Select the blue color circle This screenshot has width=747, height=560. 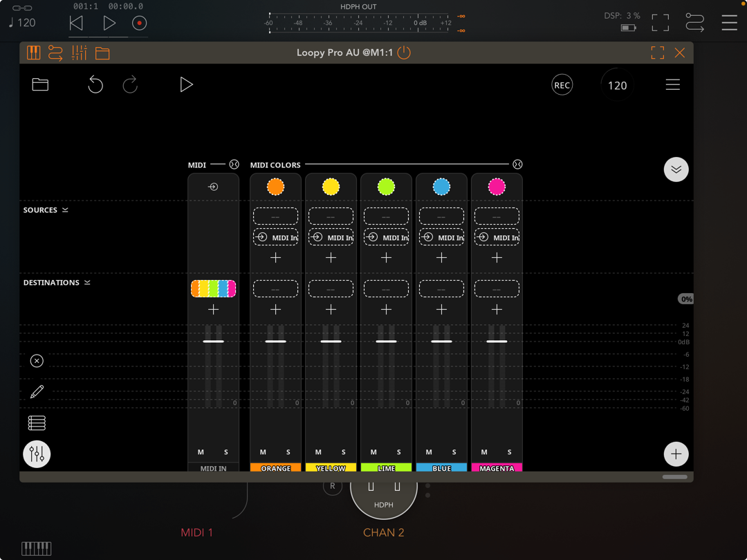coord(441,187)
